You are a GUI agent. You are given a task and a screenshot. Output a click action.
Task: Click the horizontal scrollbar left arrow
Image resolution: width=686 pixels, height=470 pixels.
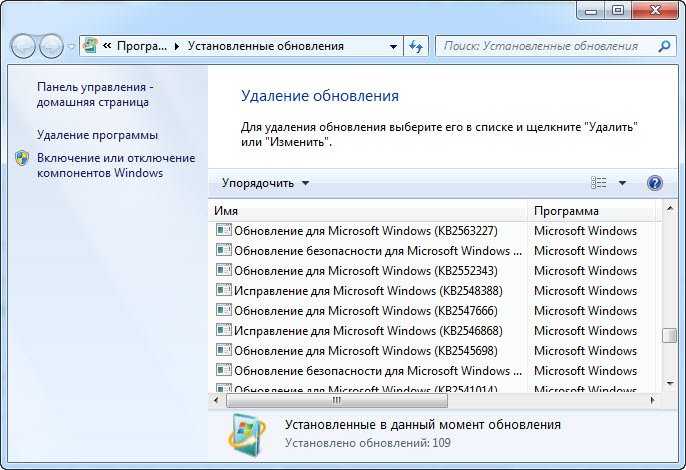(x=216, y=400)
